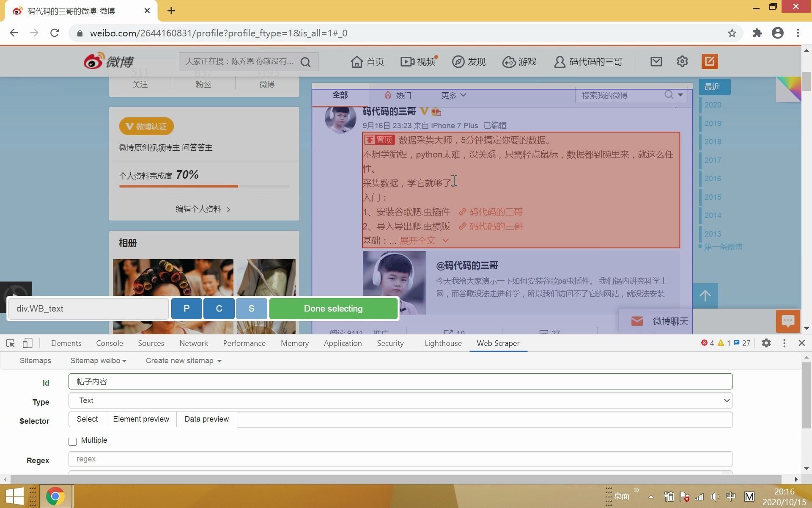The width and height of the screenshot is (812, 508).
Task: Toggle the C child selector button
Action: (x=219, y=309)
